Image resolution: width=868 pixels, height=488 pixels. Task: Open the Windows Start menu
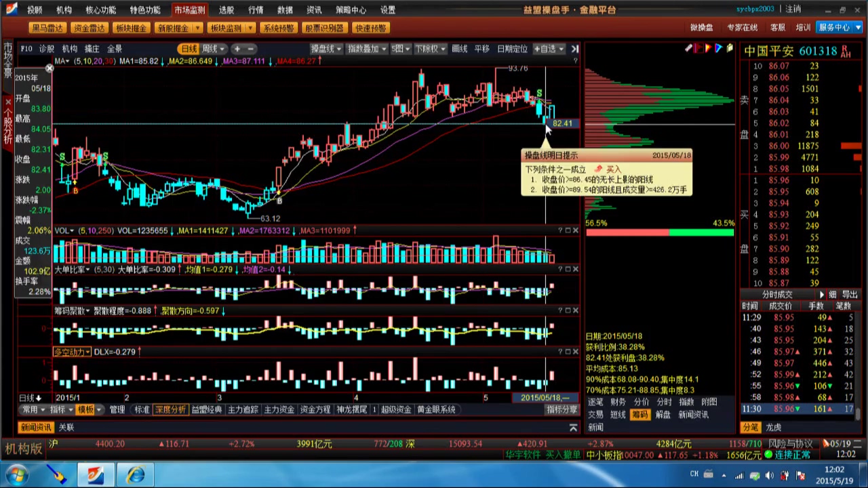pos(16,474)
